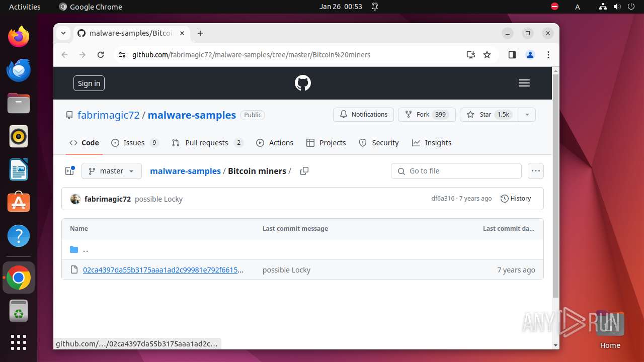Switch to the Projects tab

(326, 143)
